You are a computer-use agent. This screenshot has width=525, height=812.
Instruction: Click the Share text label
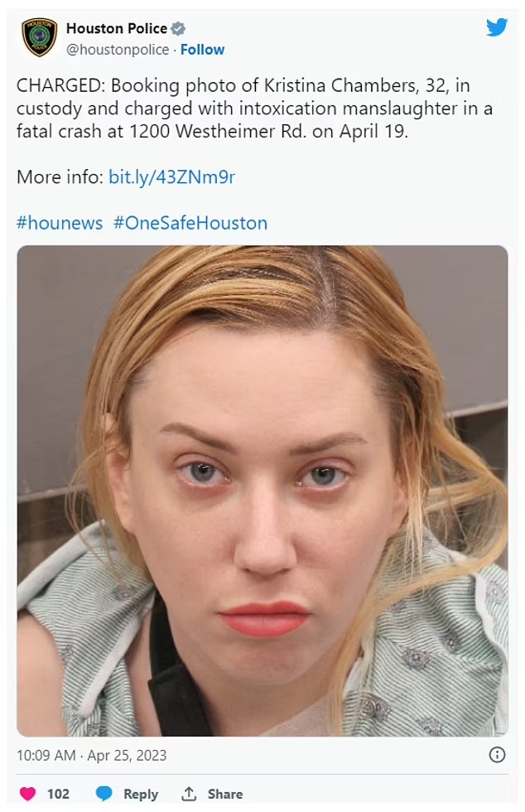[225, 794]
